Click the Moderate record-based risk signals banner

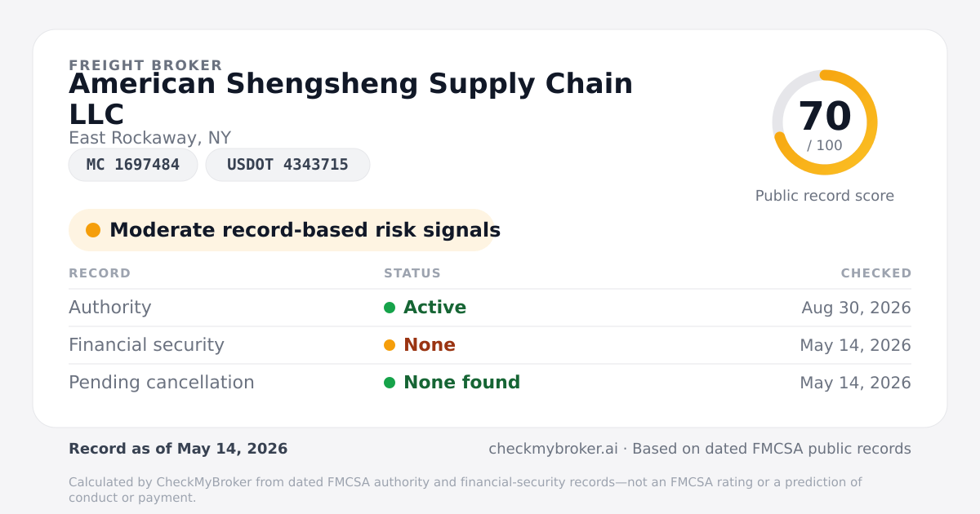point(282,230)
